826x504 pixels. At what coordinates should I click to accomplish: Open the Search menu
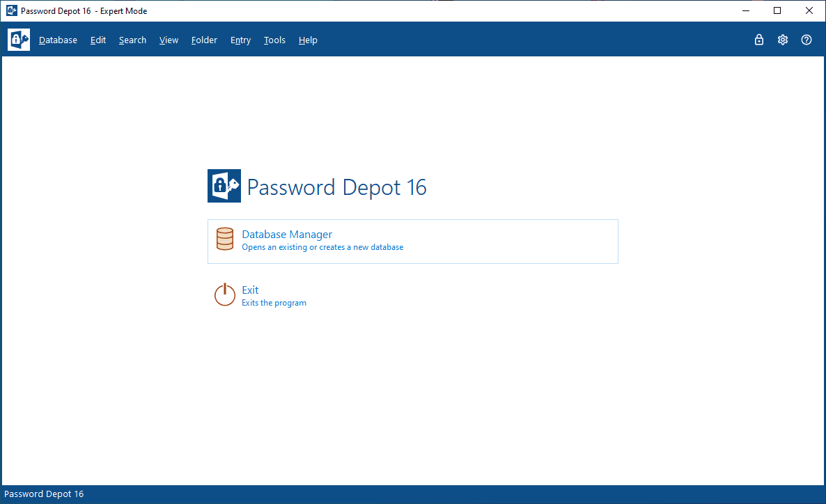pos(133,40)
